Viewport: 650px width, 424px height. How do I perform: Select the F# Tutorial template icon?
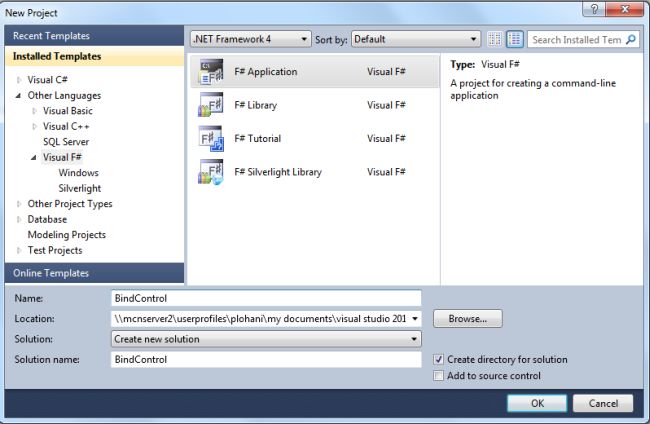tap(211, 138)
